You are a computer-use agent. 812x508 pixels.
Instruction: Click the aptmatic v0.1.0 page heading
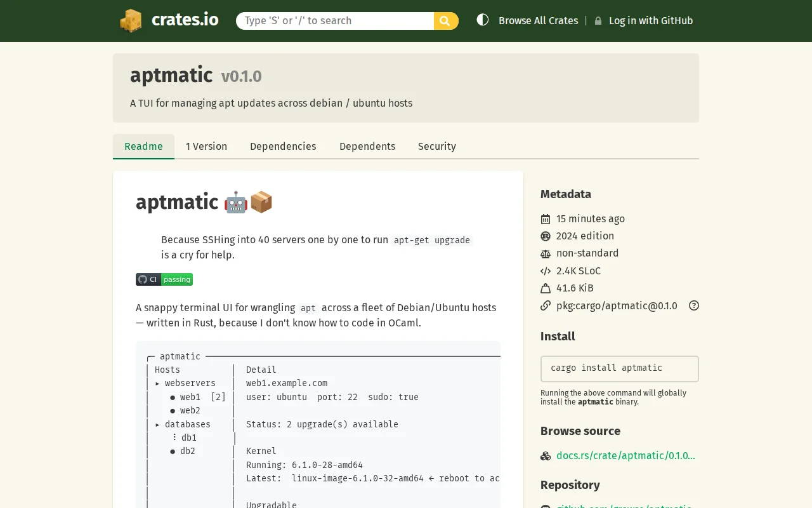point(195,76)
